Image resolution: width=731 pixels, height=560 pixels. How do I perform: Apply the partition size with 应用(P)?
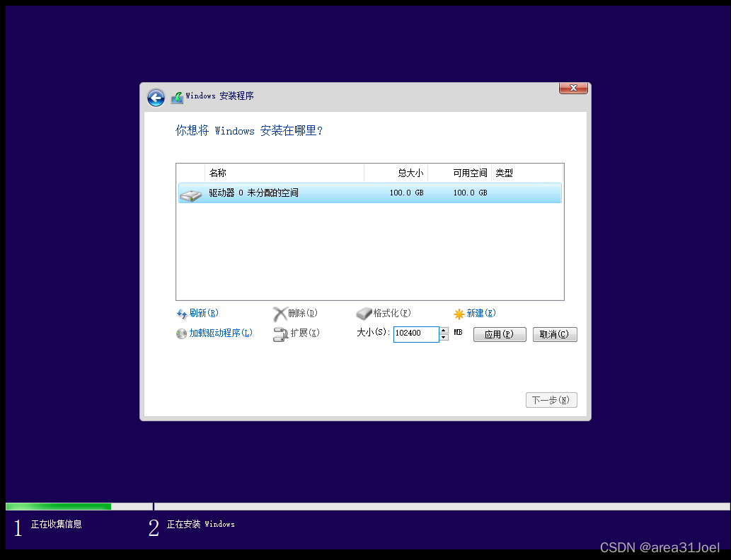500,334
